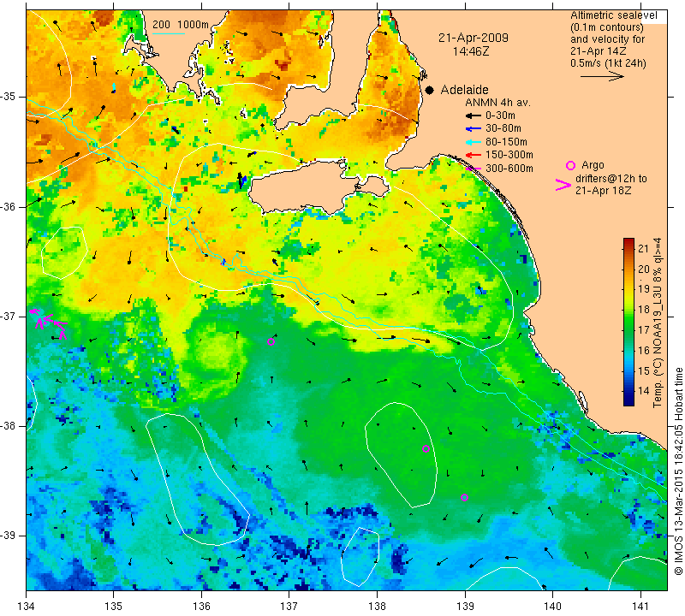Click the cyan 80-150m legend arrow
This screenshot has width=685, height=616.
(473, 142)
